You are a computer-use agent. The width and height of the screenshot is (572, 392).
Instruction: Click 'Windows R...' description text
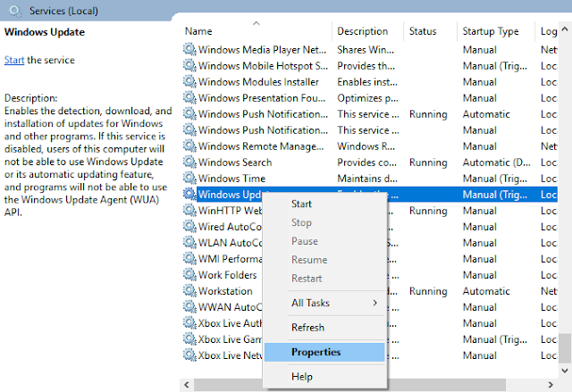click(x=366, y=146)
